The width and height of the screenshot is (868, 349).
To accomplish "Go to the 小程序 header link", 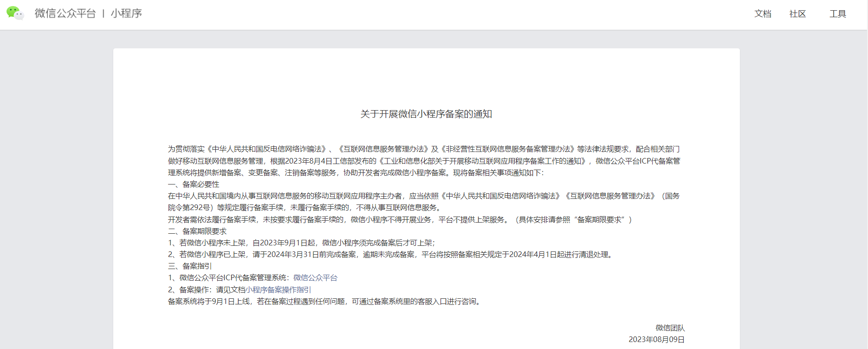I will pyautogui.click(x=126, y=13).
